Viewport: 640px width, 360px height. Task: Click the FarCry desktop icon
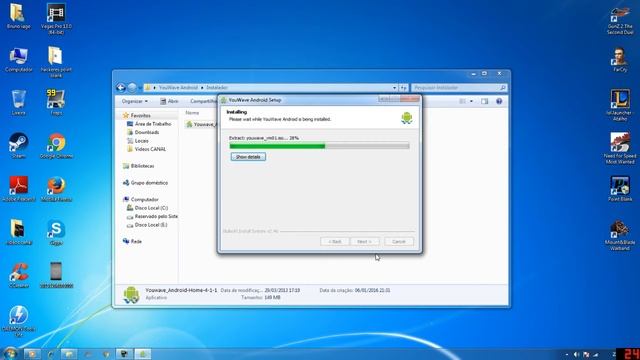pos(620,60)
